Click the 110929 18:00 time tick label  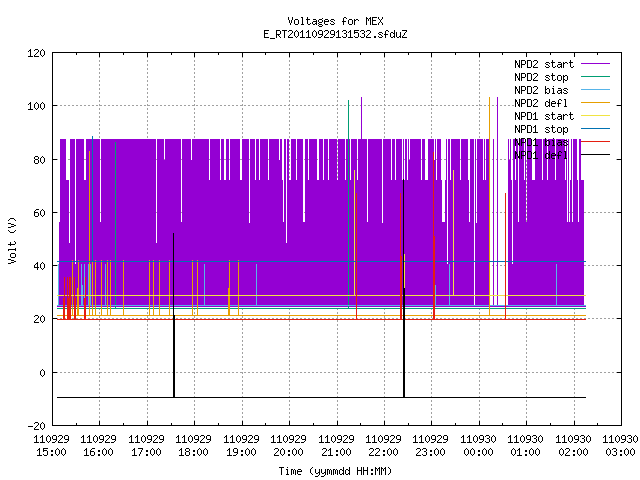193,446
